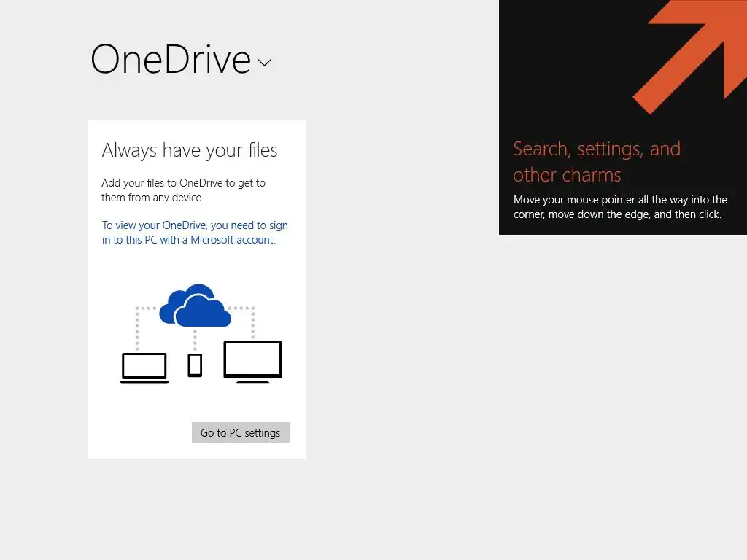Viewport: 747px width, 560px height.
Task: Click the OneDrive app title text
Action: (171, 60)
